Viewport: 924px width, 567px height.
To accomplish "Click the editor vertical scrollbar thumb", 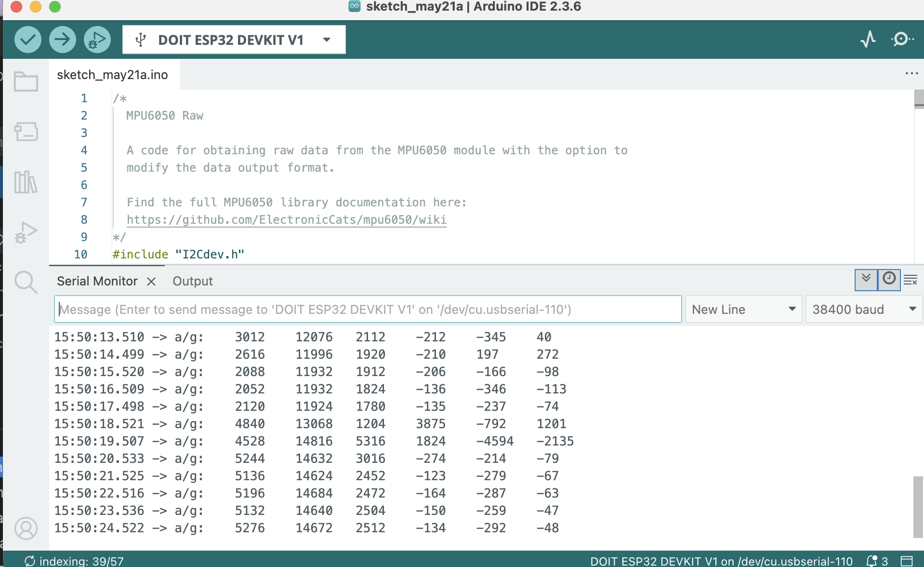I will click(919, 99).
